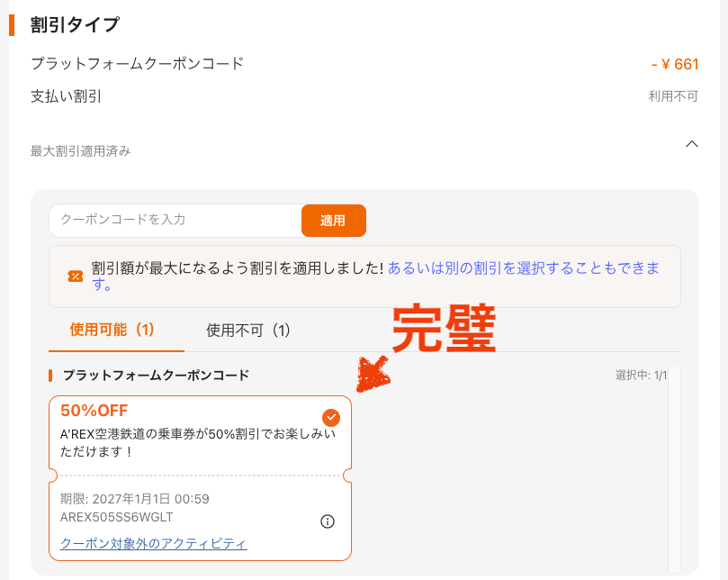The height and width of the screenshot is (580, 728).
Task: Click the coupon list heading プラットフォームクーポンコード
Action: coord(156,375)
